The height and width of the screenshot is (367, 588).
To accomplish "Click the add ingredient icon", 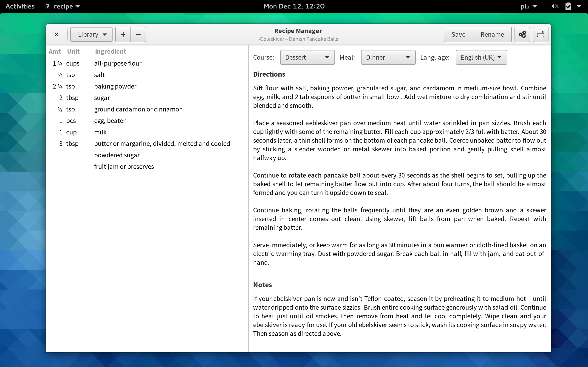I will point(123,34).
